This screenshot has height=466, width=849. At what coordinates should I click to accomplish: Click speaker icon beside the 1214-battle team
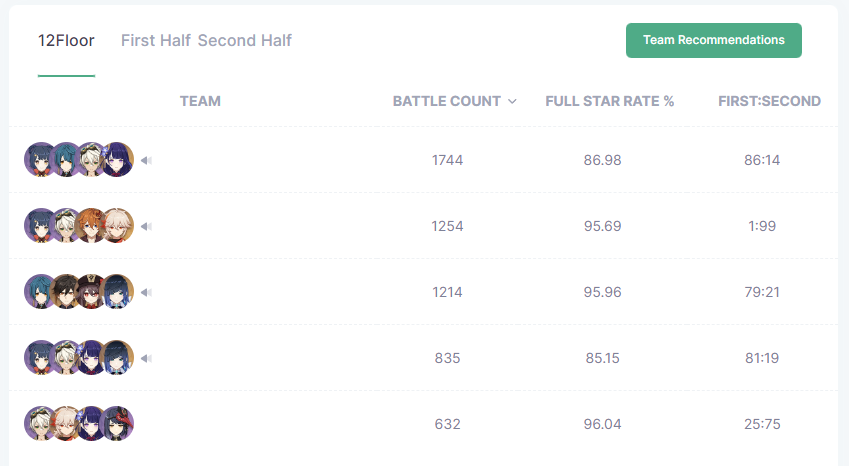point(146,292)
